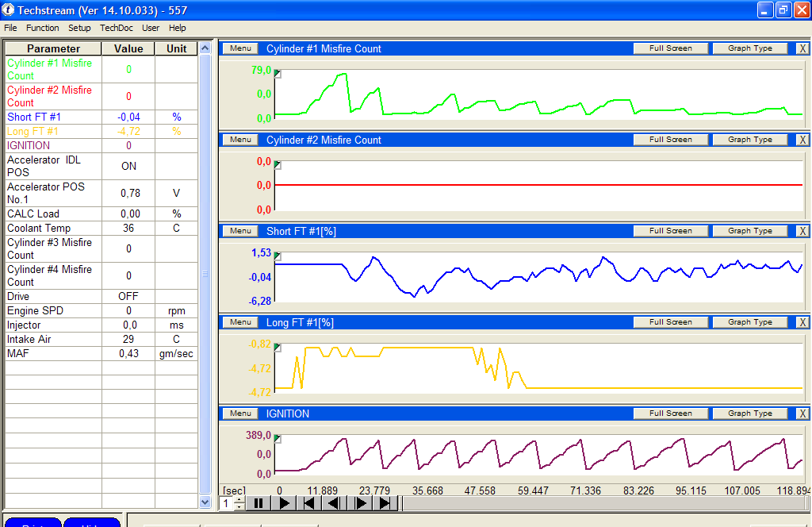Jump to the start of recording
Image resolution: width=812 pixels, height=527 pixels.
pyautogui.click(x=309, y=503)
